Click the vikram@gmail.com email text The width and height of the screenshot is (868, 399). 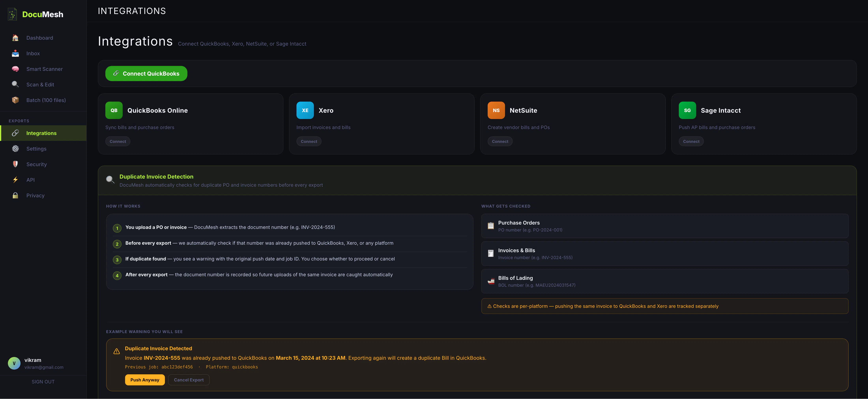pos(44,367)
